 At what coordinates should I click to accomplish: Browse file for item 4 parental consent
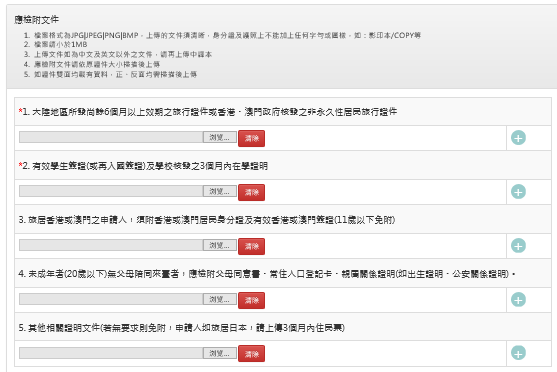coord(220,300)
